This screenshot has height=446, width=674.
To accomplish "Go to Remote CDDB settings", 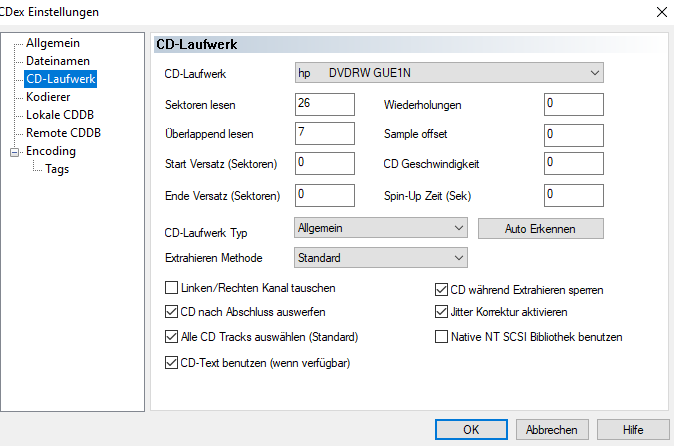I will 63,133.
